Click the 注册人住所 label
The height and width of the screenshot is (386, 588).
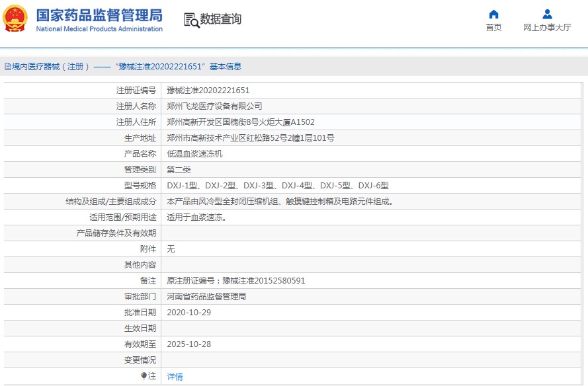[x=136, y=122]
